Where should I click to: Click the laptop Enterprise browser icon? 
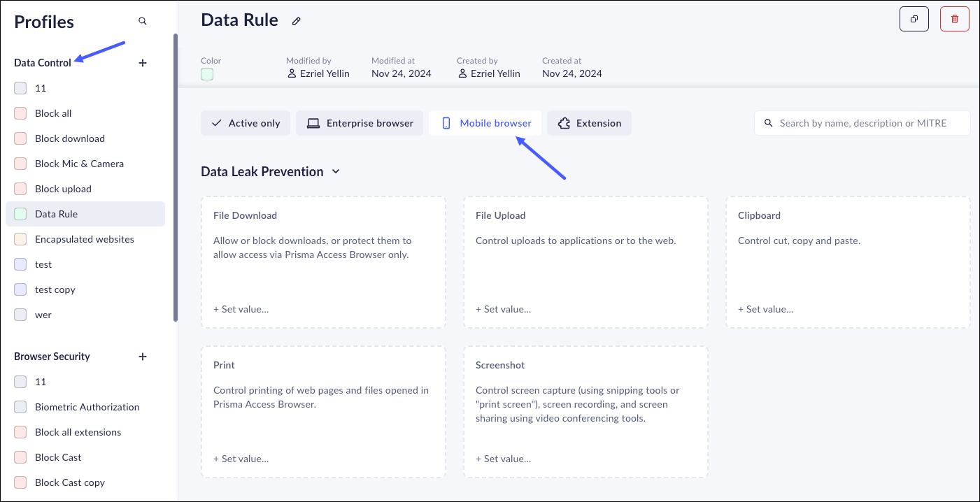click(313, 123)
